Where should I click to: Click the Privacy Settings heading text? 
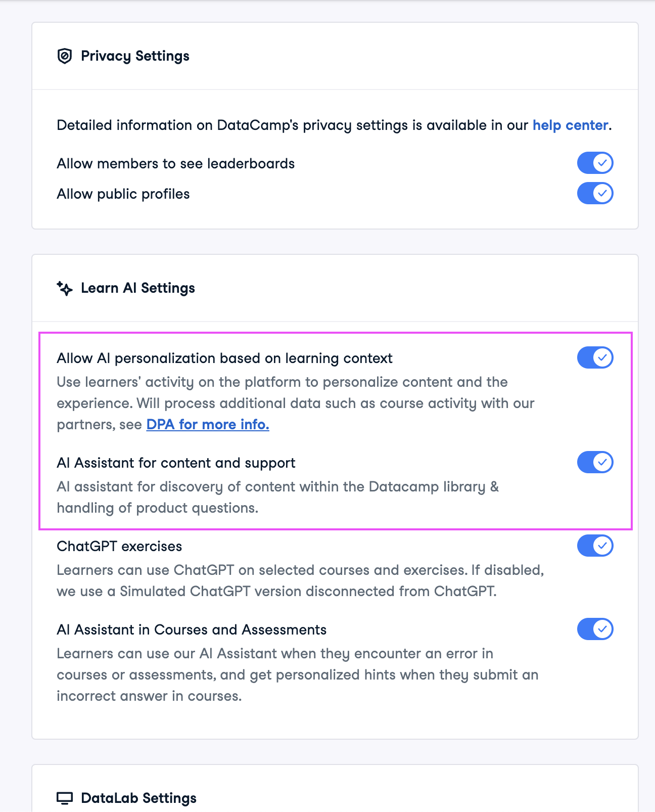coord(135,56)
